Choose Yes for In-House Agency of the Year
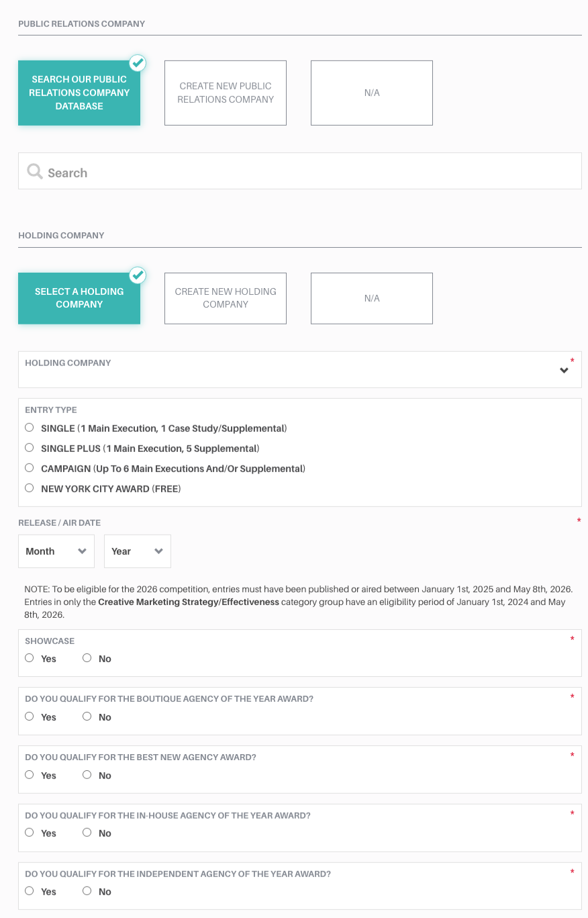The image size is (588, 918). pos(29,833)
